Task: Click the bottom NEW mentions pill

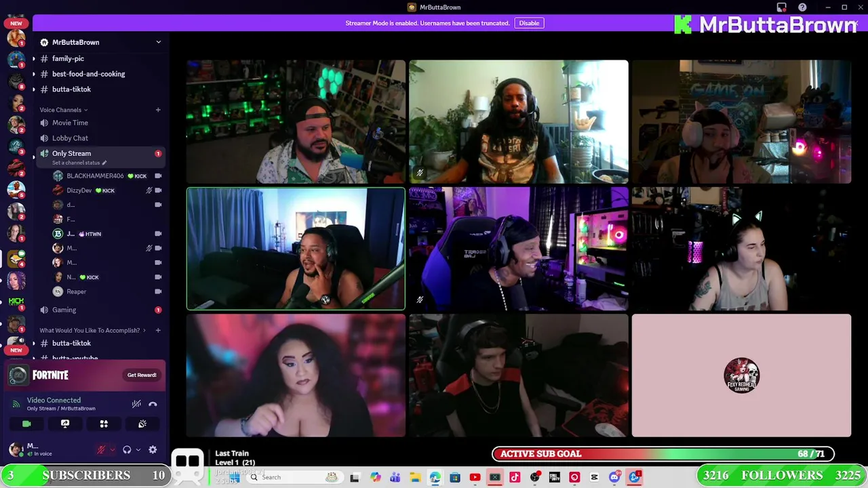Action: pyautogui.click(x=16, y=350)
